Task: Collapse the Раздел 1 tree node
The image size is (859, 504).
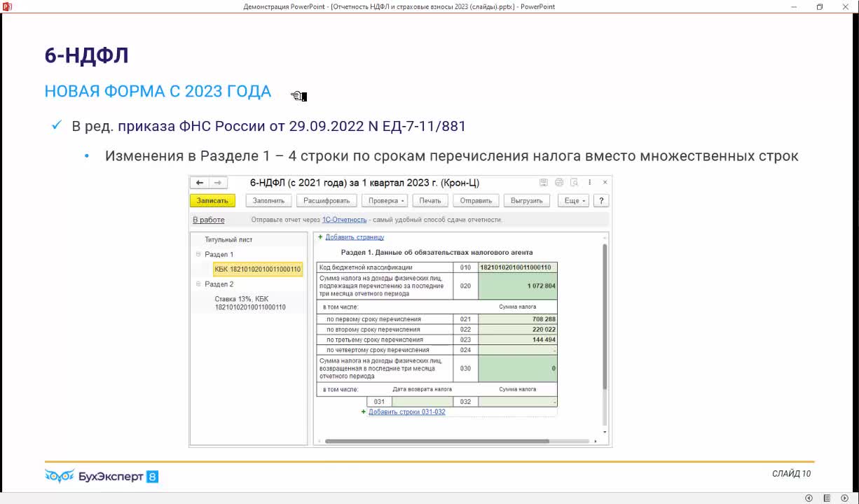Action: 198,255
